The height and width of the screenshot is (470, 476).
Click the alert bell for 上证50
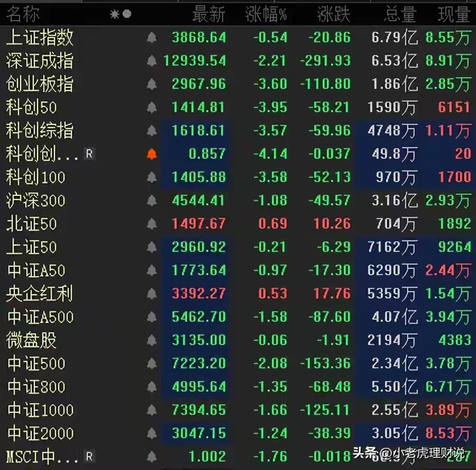click(x=152, y=247)
